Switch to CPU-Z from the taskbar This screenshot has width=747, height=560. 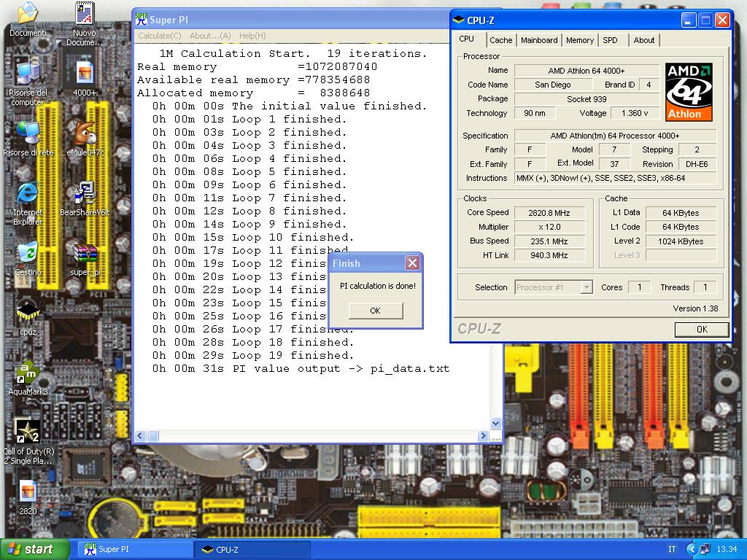click(x=252, y=549)
